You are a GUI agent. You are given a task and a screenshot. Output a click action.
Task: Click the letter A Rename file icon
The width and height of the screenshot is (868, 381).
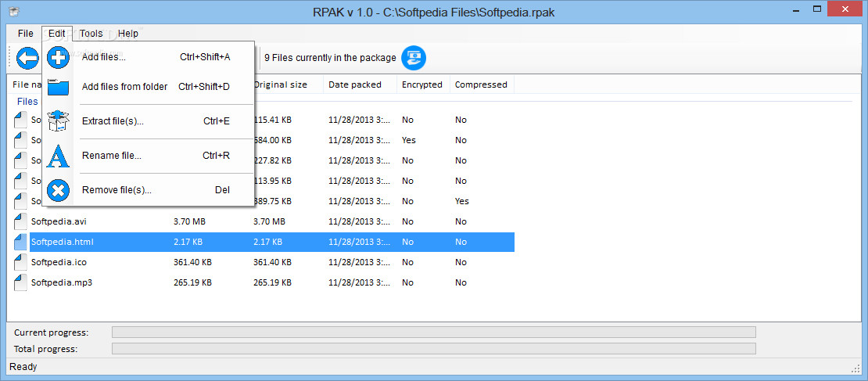[58, 156]
